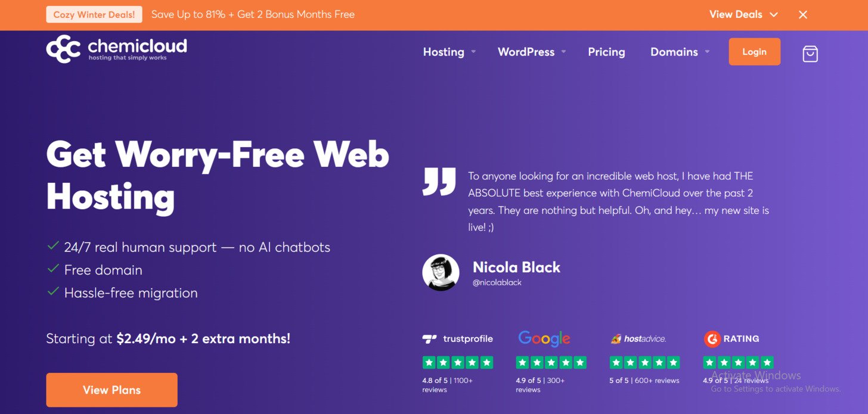Click the ChemiCloud logo
The width and height of the screenshot is (868, 414).
(x=117, y=49)
